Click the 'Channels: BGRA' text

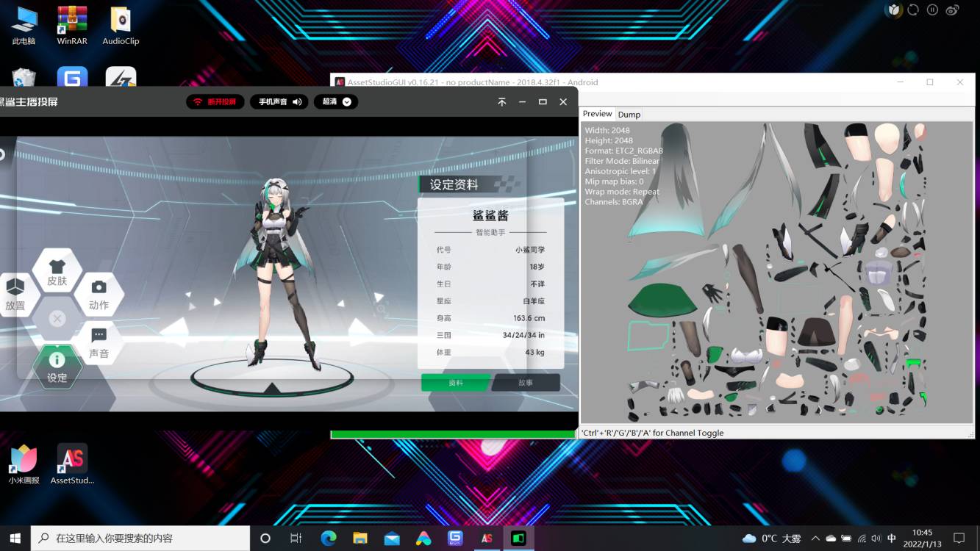coord(614,201)
